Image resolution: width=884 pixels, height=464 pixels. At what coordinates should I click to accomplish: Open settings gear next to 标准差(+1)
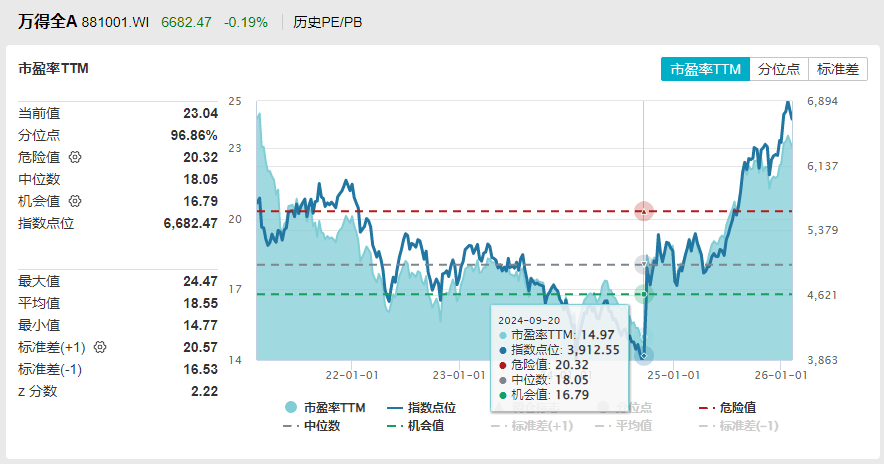100,347
